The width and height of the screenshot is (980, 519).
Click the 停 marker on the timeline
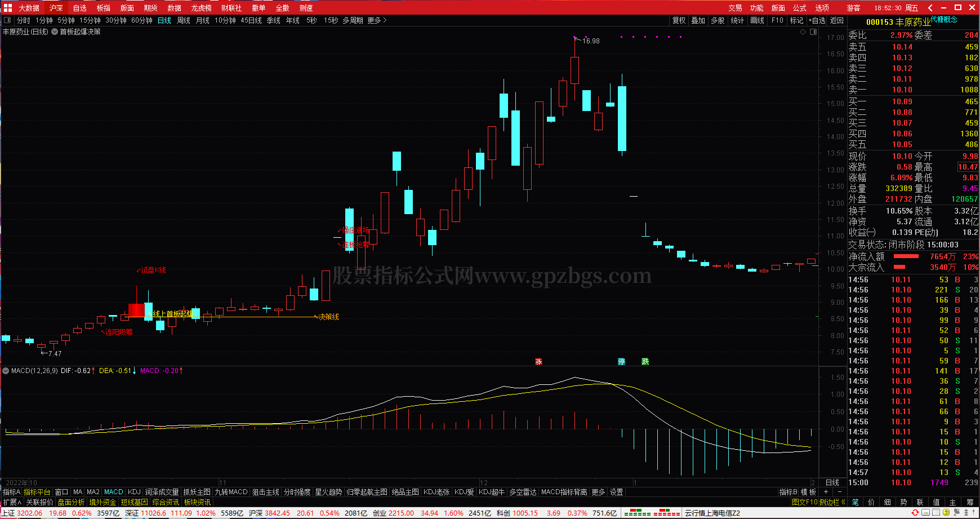[621, 362]
